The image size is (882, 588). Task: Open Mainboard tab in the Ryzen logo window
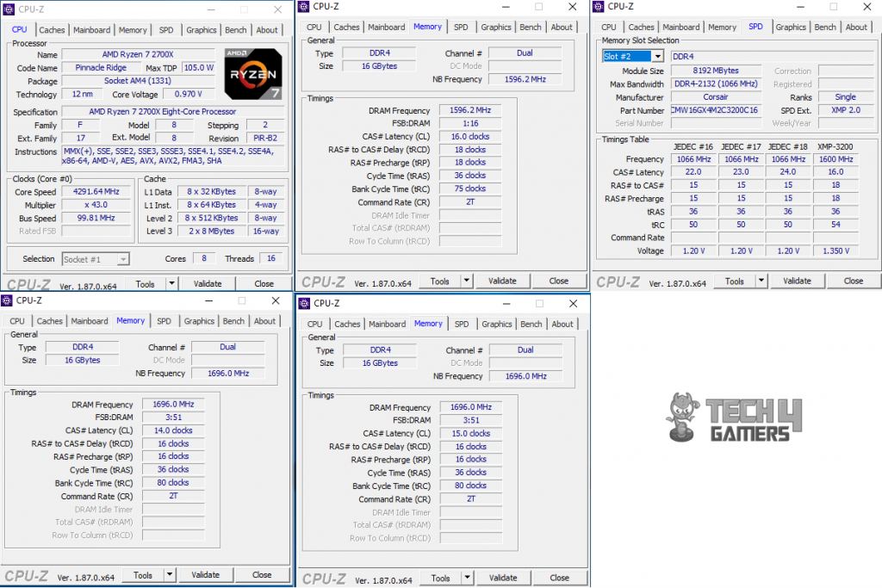(91, 30)
